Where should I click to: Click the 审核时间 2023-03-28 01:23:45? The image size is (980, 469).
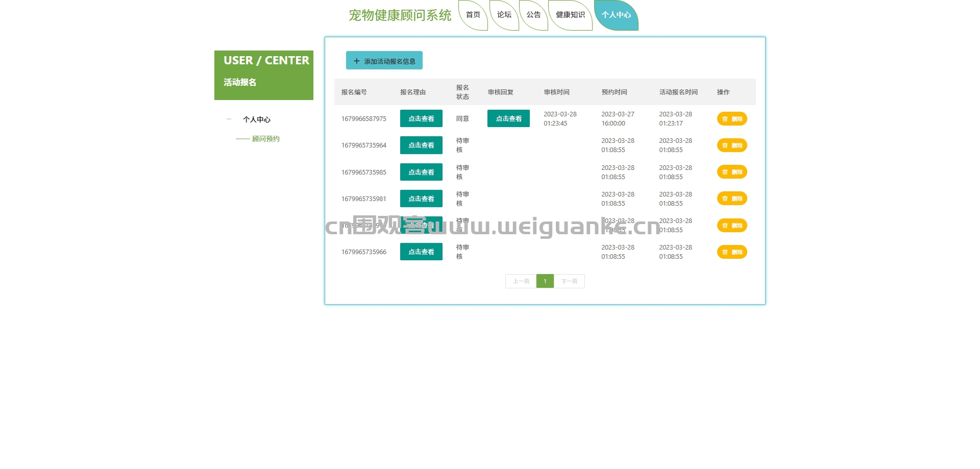point(560,119)
